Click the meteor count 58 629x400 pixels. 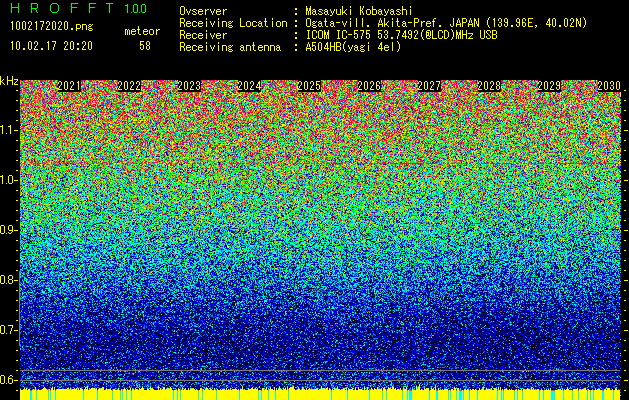[x=145, y=46]
